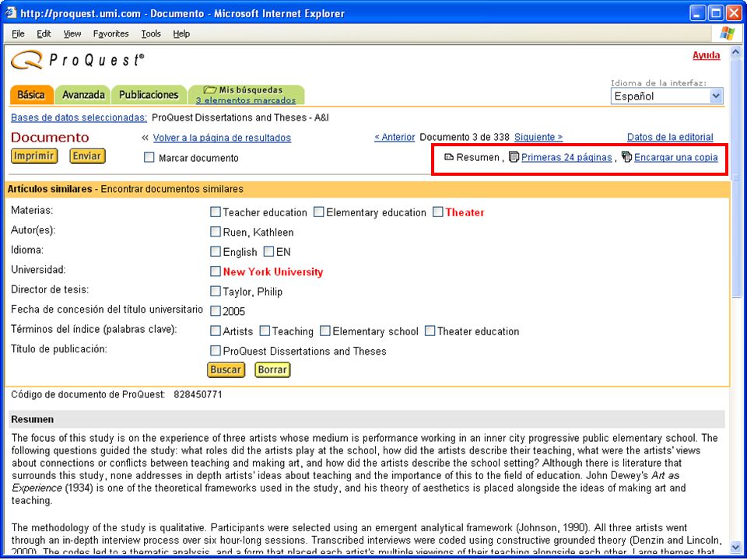Go to the Siguiente document link
The width and height of the screenshot is (747, 560).
[x=538, y=137]
